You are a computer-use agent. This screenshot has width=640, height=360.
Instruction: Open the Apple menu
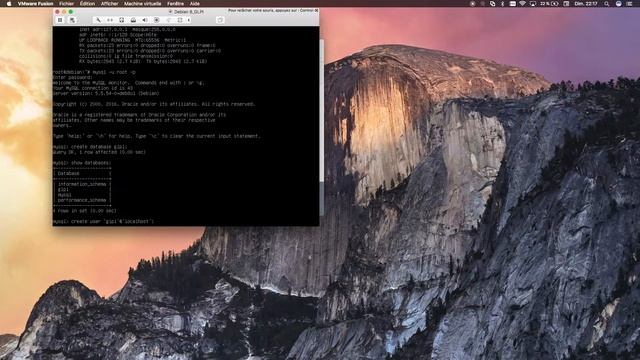pyautogui.click(x=9, y=4)
